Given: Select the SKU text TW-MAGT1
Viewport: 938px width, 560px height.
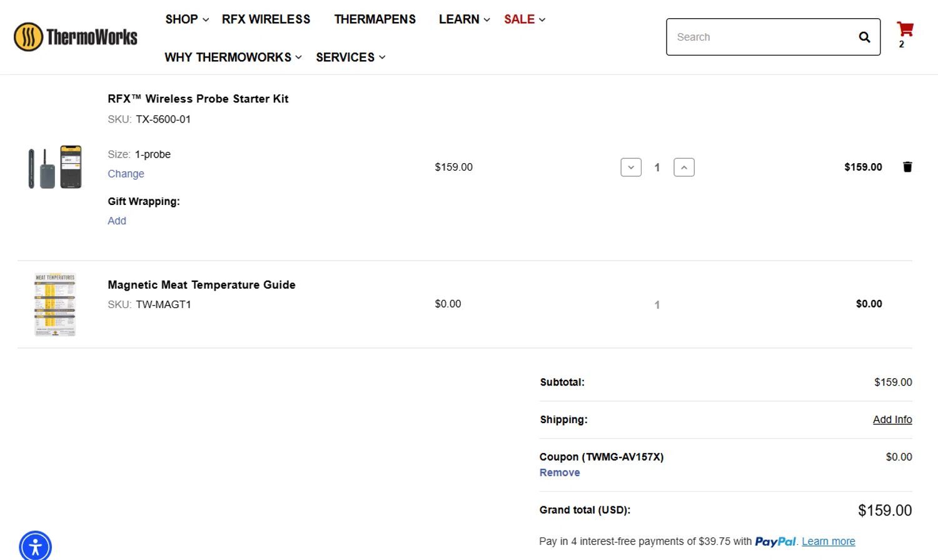Looking at the screenshot, I should pos(163,304).
